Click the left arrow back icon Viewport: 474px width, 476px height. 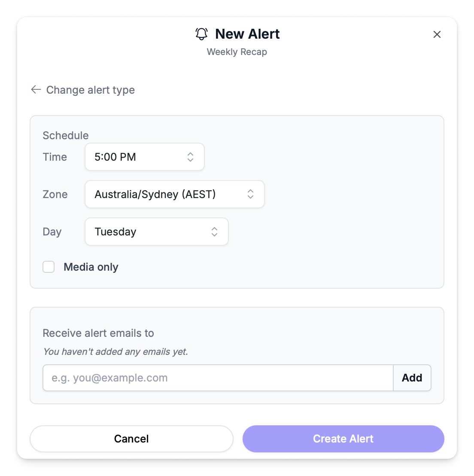[36, 89]
